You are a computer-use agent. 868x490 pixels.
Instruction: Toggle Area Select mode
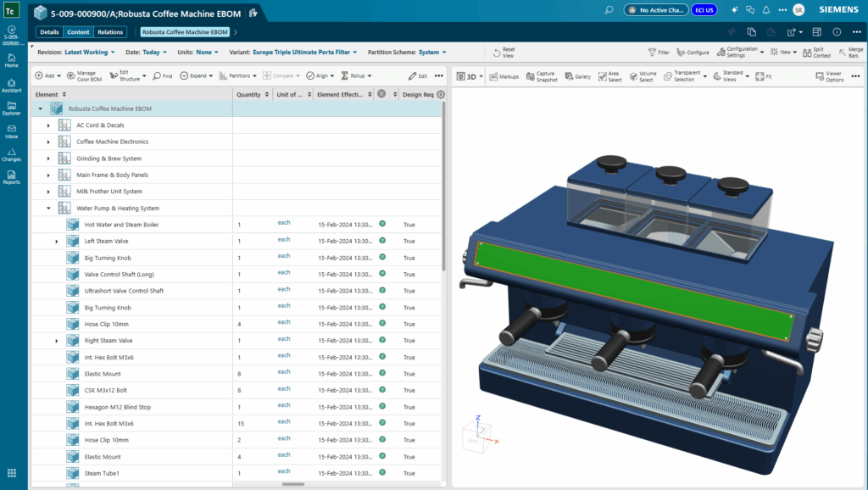601,76
